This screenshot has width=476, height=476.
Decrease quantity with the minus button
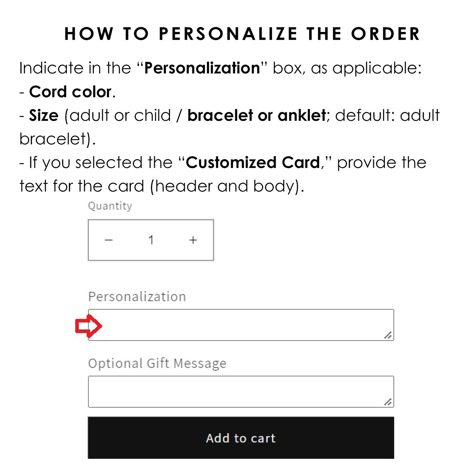109,240
